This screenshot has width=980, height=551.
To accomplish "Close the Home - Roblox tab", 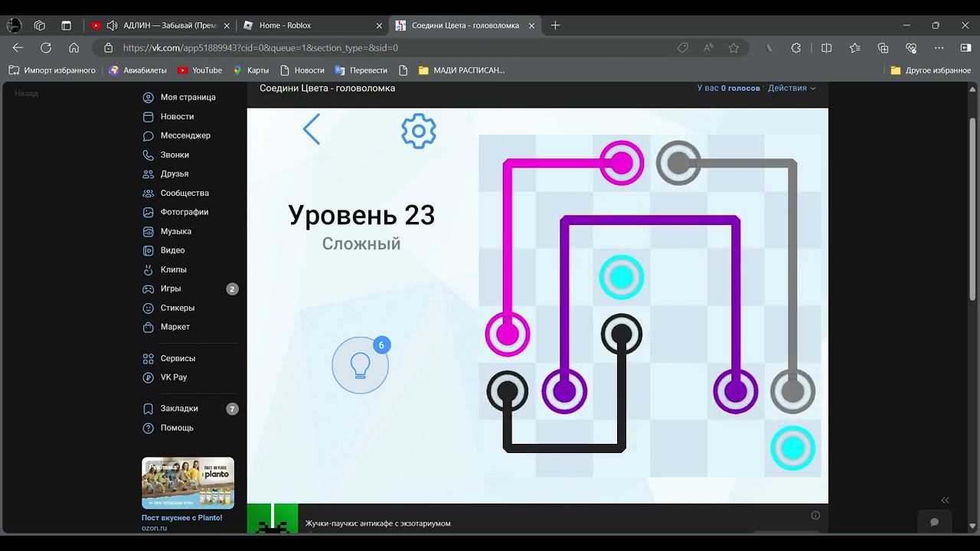I will (x=379, y=25).
